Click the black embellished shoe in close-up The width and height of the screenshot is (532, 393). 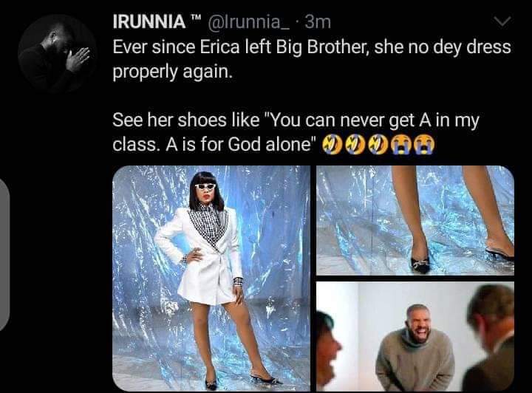(420, 264)
